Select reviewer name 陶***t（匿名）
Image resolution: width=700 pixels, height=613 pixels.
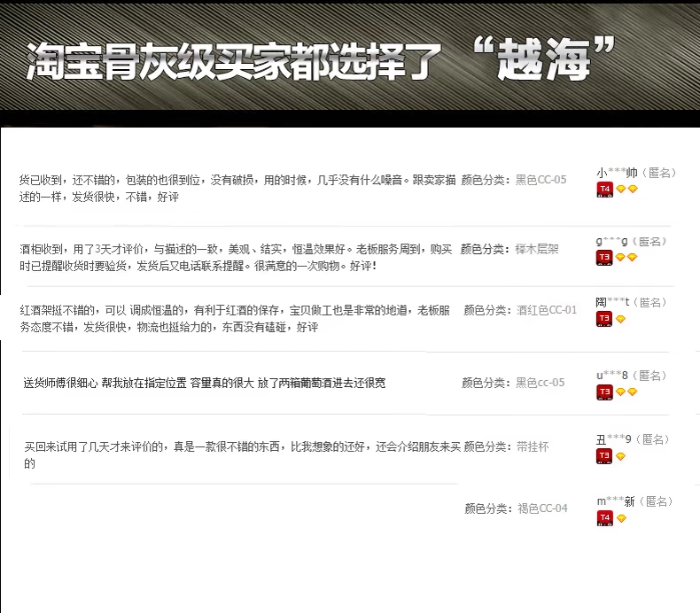point(631,302)
